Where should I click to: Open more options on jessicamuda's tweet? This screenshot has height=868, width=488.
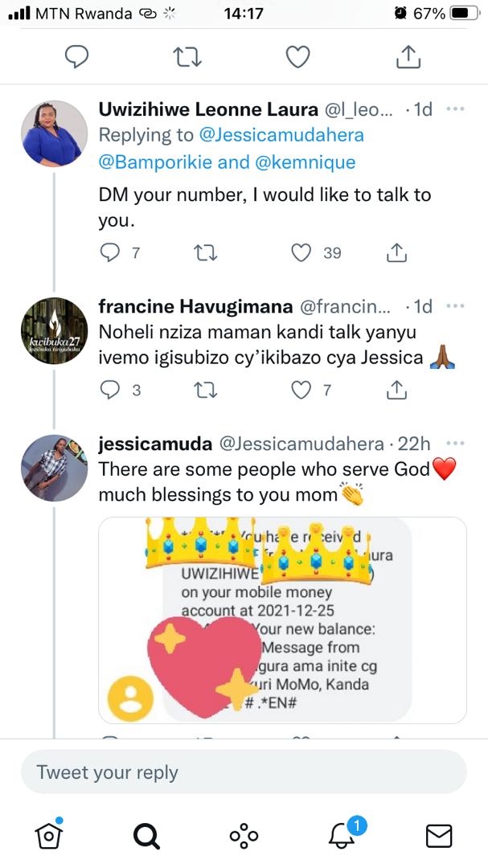(455, 444)
